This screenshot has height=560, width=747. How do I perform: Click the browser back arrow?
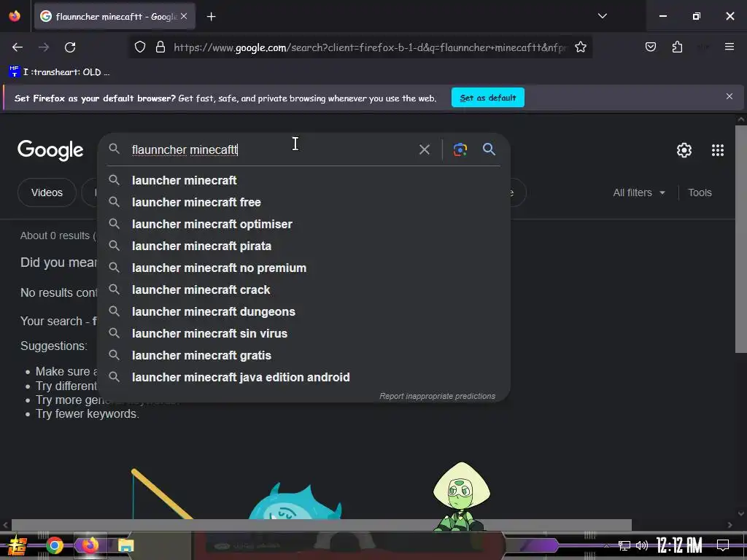coord(18,47)
